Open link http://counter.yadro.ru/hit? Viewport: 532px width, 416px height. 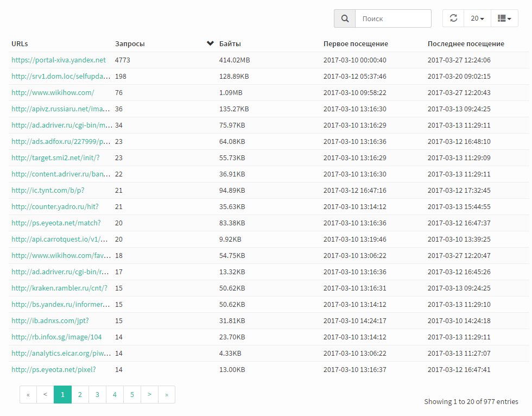[55, 207]
